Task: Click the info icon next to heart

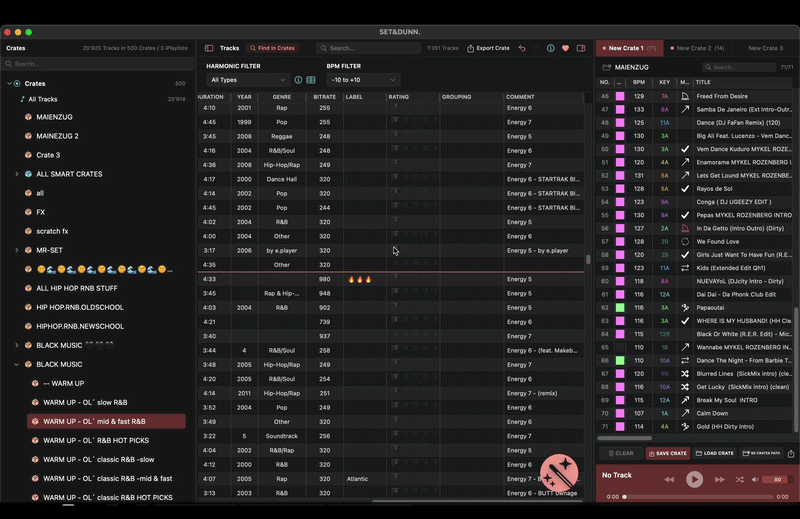Action: click(551, 48)
